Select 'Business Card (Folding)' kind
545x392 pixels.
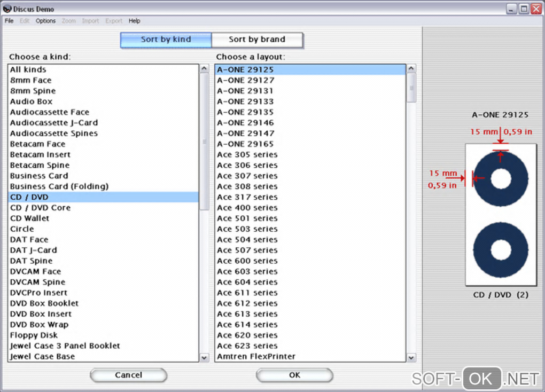[103, 186]
